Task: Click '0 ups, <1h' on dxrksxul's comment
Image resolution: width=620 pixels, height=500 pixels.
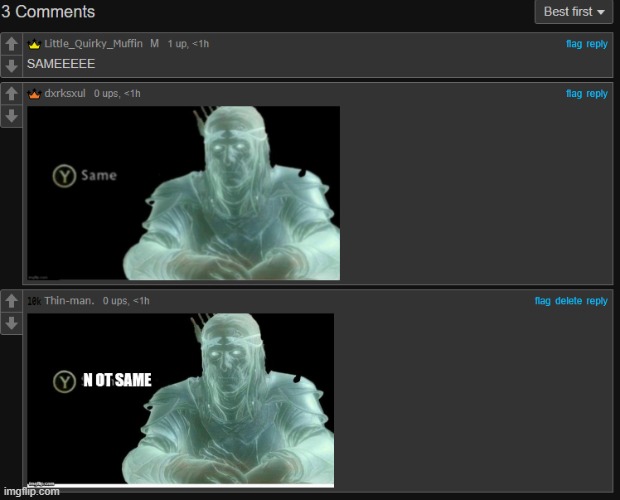Action: 117,94
